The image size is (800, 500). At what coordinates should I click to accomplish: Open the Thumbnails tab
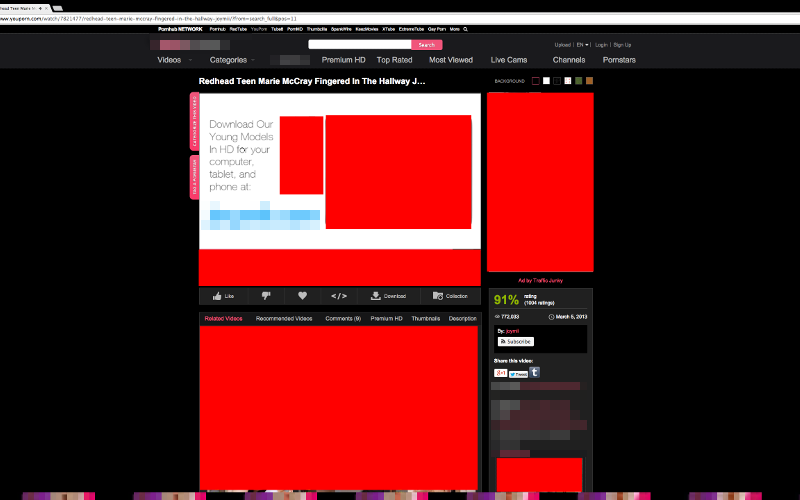[x=426, y=318]
